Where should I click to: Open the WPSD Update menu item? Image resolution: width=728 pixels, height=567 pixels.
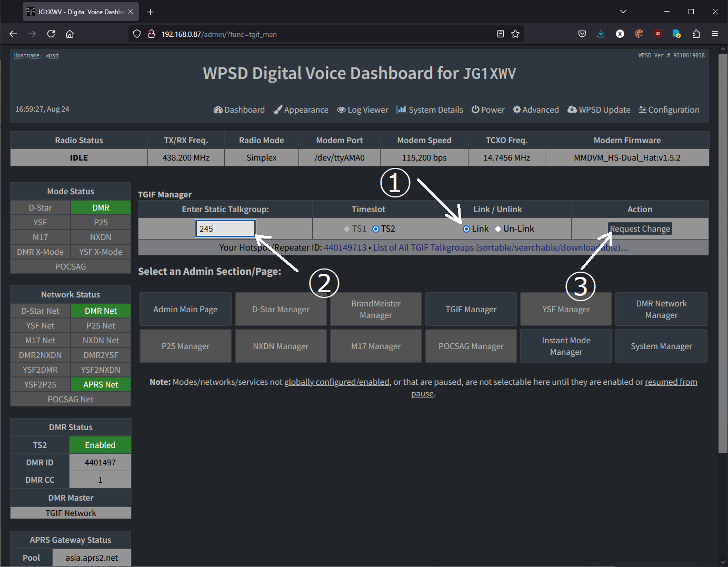pyautogui.click(x=599, y=110)
